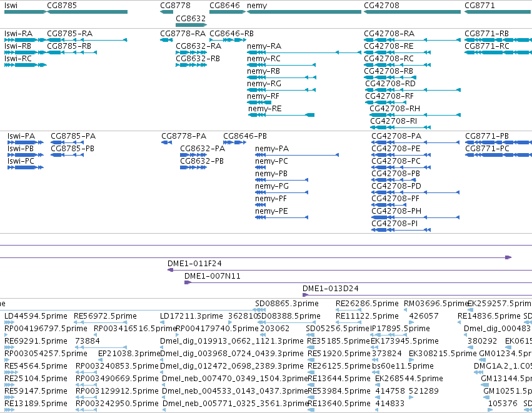Click feature 105376
This screenshot has width=532, height=413.
(x=490, y=410)
